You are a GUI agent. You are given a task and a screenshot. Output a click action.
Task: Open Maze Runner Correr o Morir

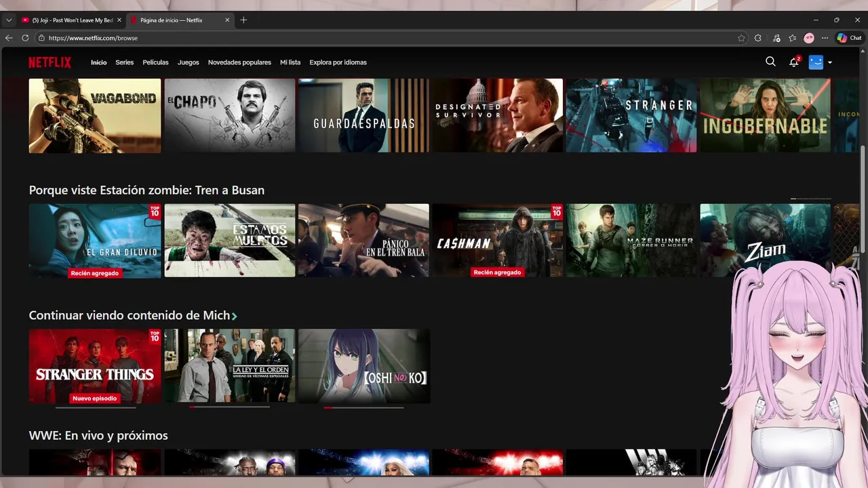point(631,241)
